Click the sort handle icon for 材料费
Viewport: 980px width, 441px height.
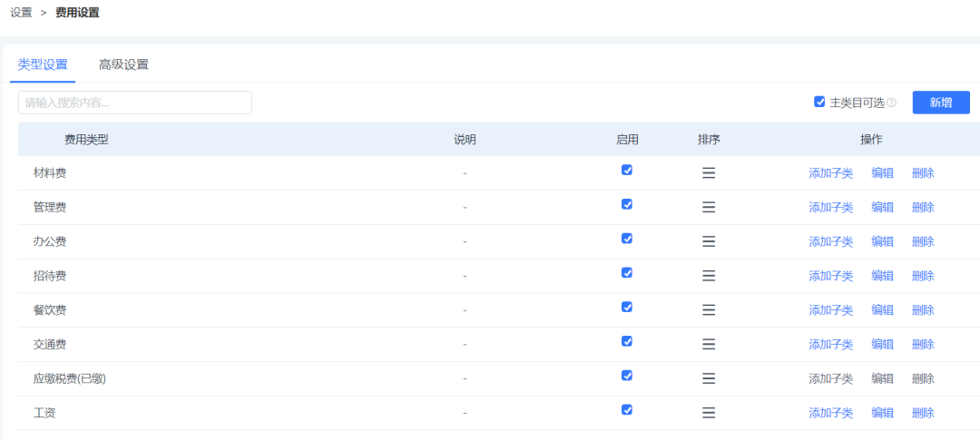709,173
